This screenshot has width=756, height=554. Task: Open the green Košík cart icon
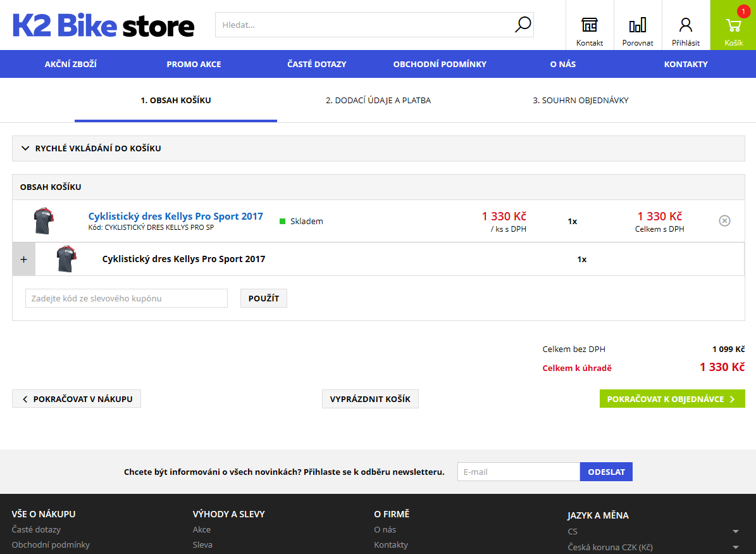(733, 25)
